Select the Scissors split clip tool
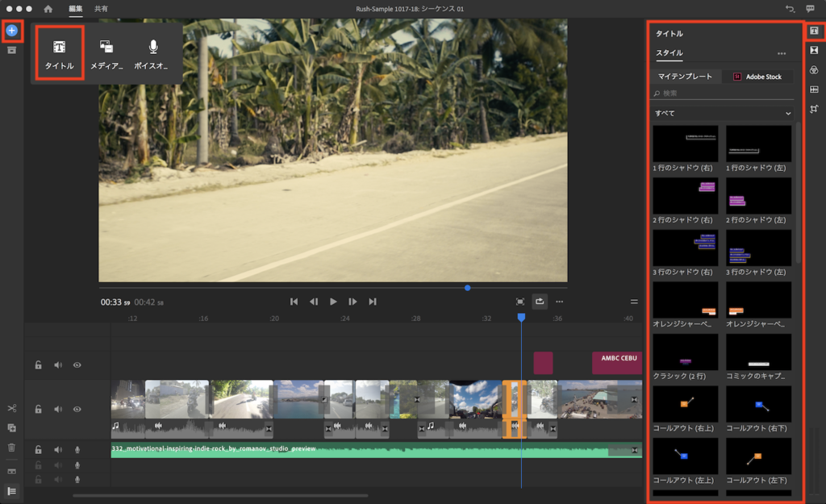Viewport: 826px width, 504px height. click(x=11, y=409)
